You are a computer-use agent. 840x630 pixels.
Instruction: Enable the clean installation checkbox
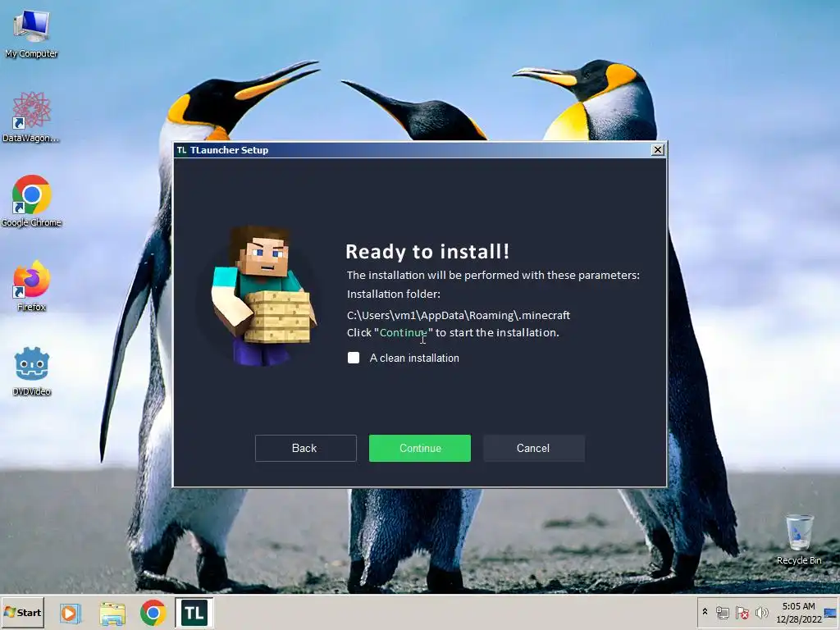[354, 358]
